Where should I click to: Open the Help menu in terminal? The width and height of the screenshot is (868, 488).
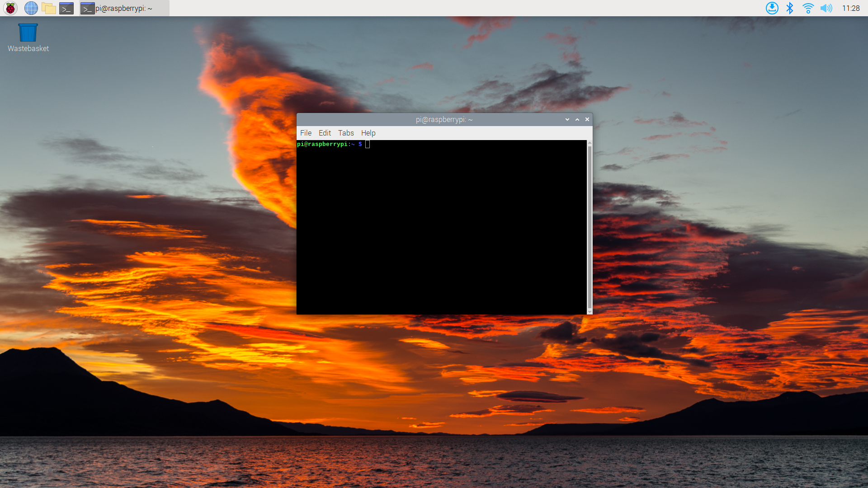pos(368,133)
